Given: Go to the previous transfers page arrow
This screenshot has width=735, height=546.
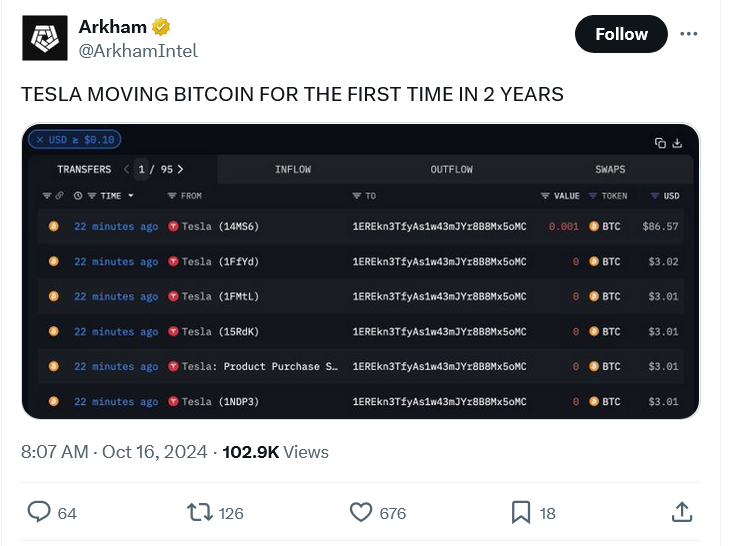Looking at the screenshot, I should [127, 169].
